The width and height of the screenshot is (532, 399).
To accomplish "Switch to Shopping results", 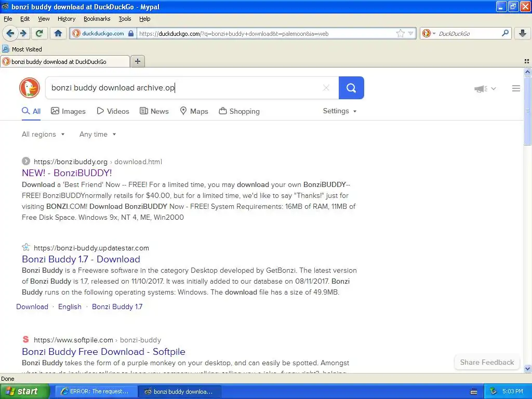I will point(239,111).
